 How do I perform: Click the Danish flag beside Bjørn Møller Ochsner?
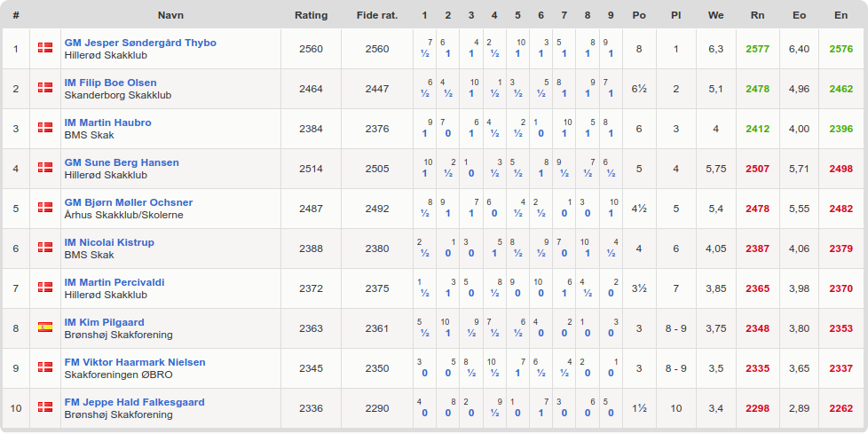(45, 208)
